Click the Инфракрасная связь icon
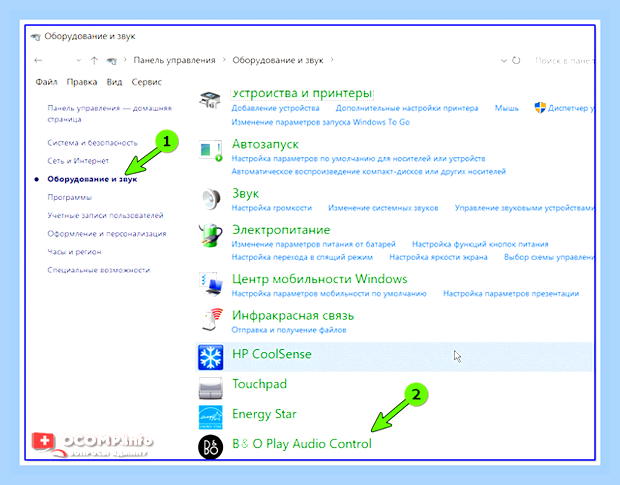The image size is (620, 485). coord(212,319)
